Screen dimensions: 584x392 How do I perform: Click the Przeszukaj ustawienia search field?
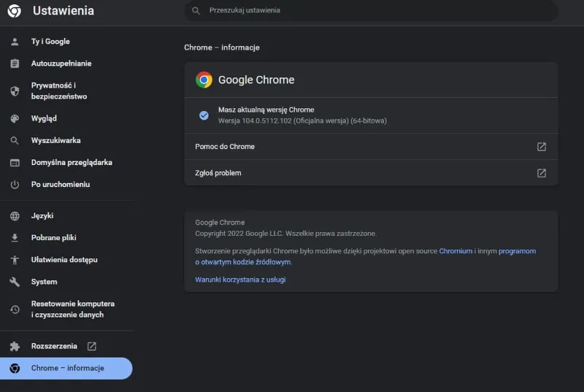[372, 10]
